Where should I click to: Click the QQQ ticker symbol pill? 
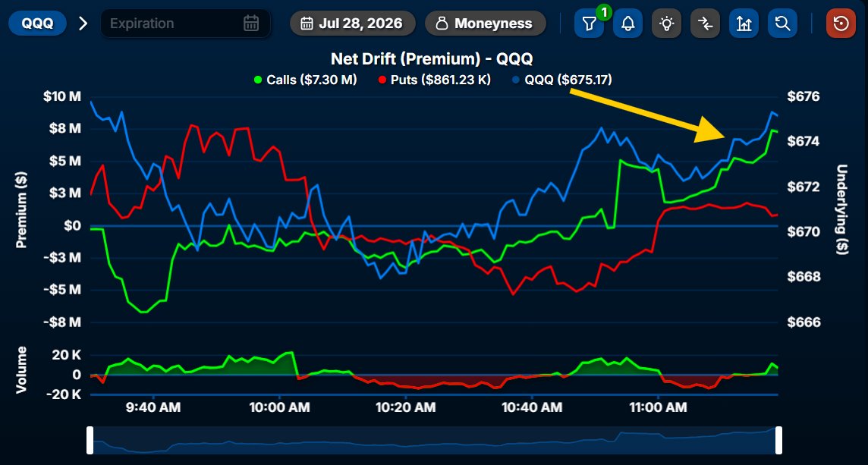click(x=37, y=24)
